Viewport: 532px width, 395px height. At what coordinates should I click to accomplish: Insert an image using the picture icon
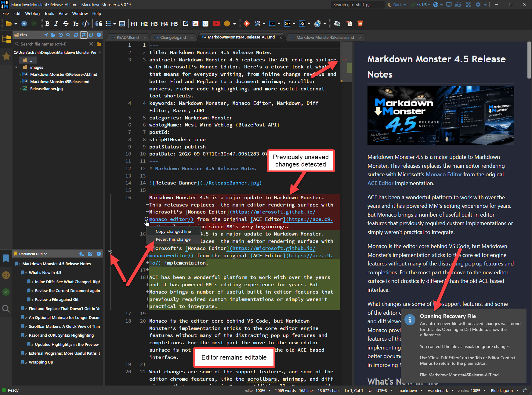point(195,24)
